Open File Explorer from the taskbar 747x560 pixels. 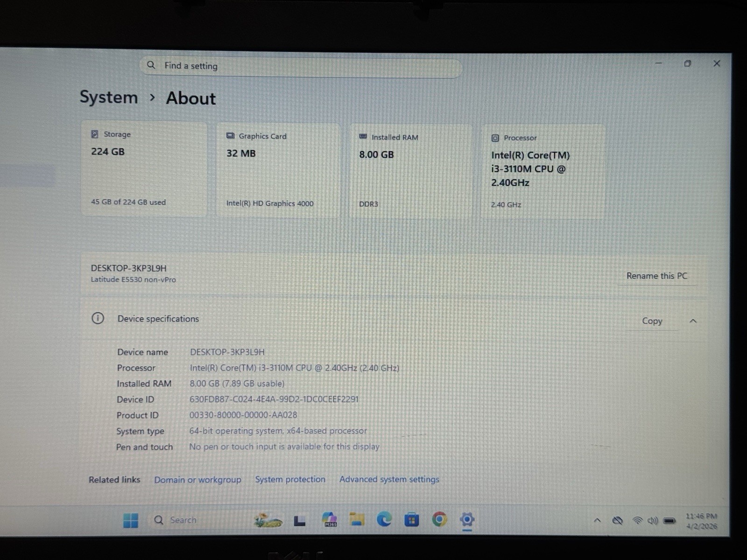[357, 519]
